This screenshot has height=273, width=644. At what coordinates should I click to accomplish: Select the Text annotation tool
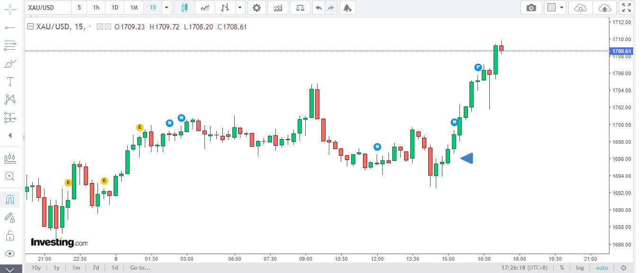point(10,81)
